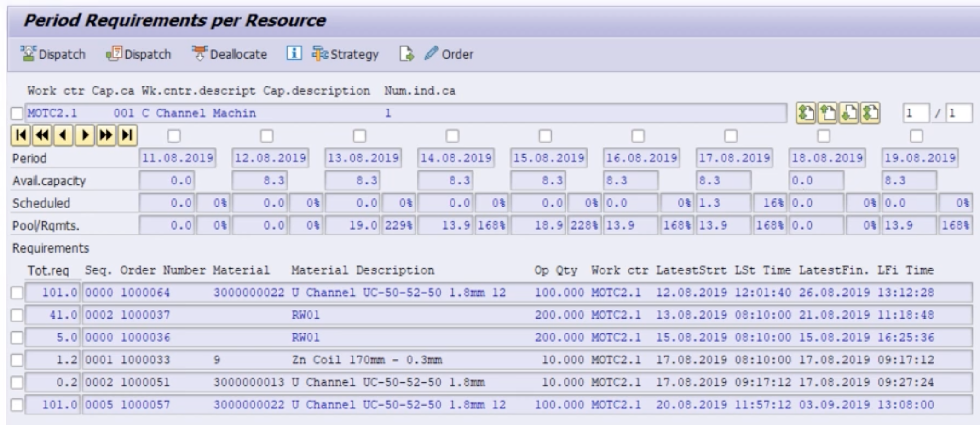The image size is (980, 425).
Task: Click the Material Description column header
Action: tap(363, 270)
